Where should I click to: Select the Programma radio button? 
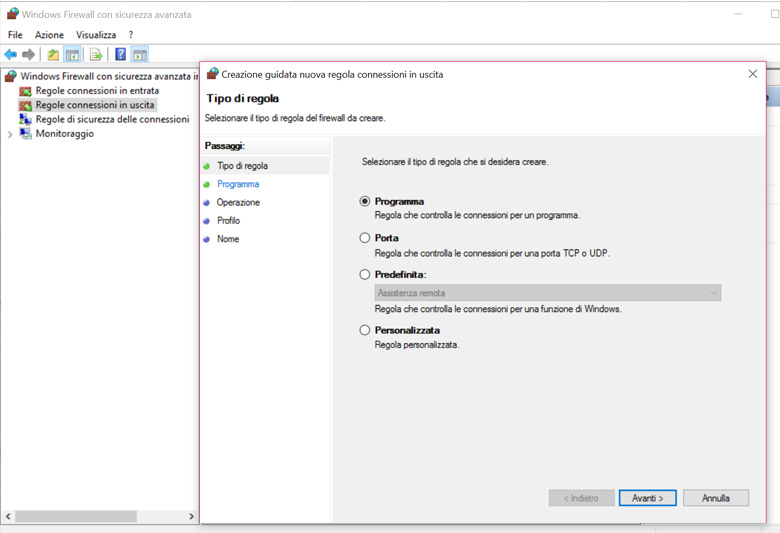coord(365,202)
